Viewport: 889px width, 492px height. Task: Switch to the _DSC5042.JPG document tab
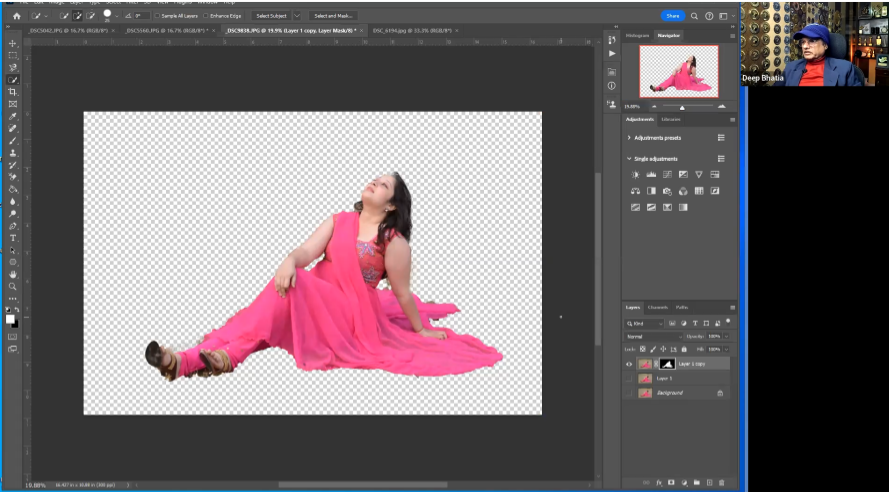click(68, 30)
